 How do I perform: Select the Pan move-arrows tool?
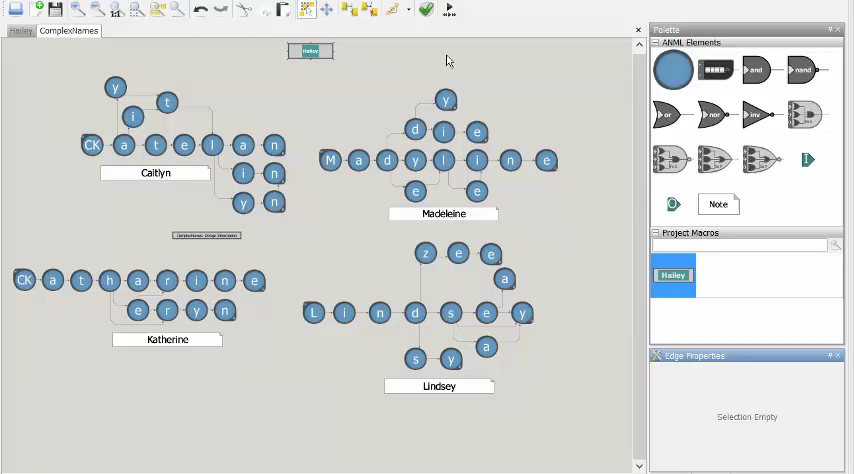(327, 9)
